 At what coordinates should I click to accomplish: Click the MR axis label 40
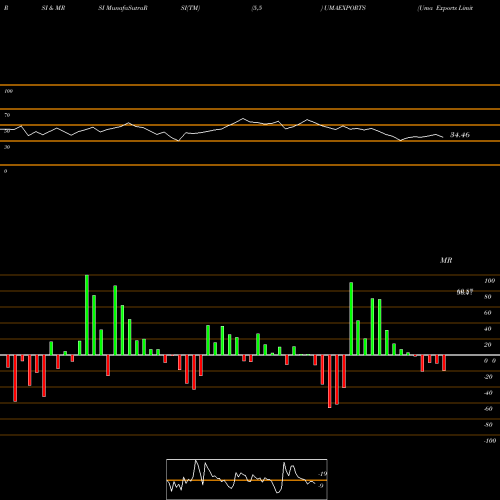pos(488,329)
